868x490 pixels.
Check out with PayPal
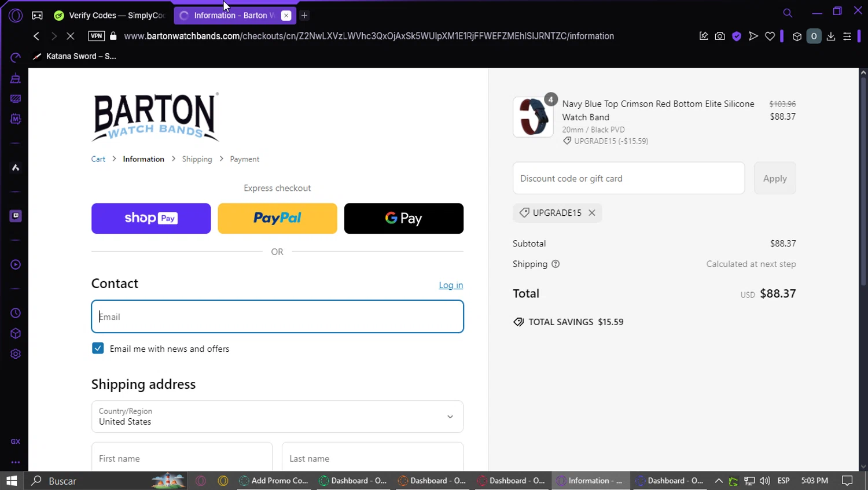[x=277, y=218]
